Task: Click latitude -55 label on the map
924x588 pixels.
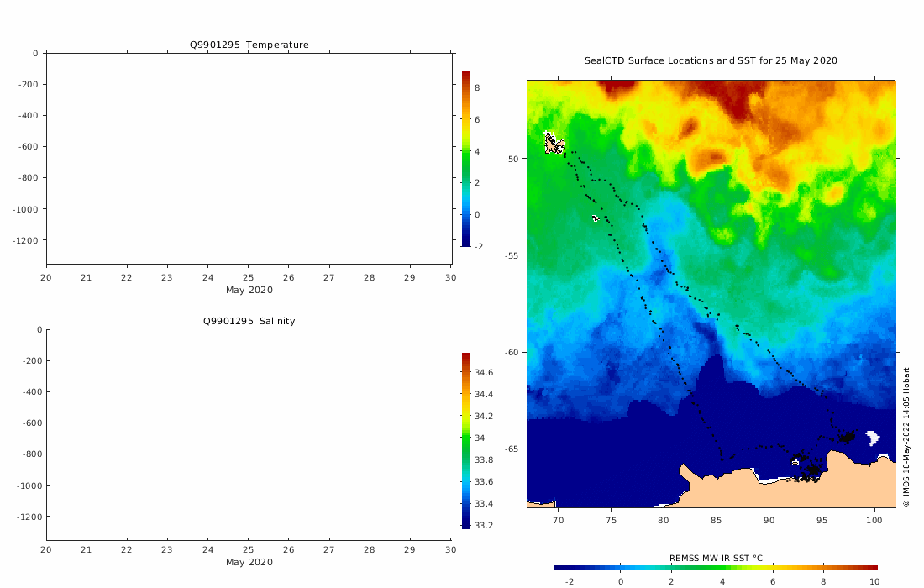Action: tap(512, 255)
